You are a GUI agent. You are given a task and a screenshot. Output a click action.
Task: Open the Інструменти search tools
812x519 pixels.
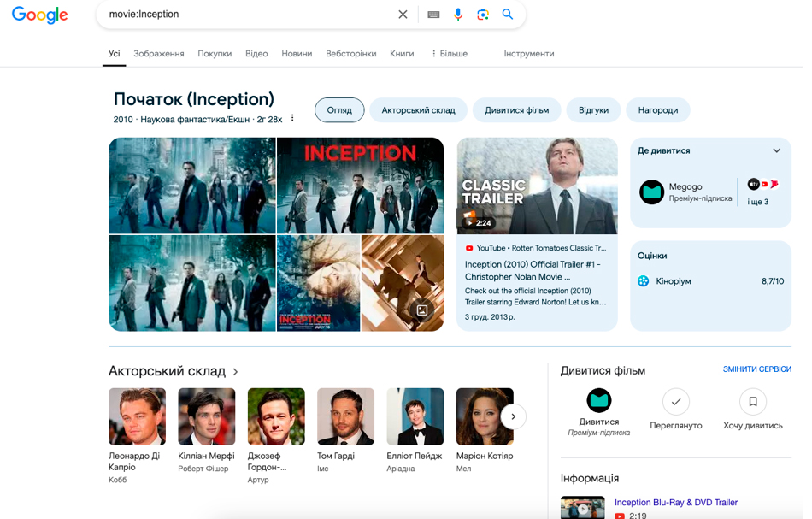[x=529, y=53]
